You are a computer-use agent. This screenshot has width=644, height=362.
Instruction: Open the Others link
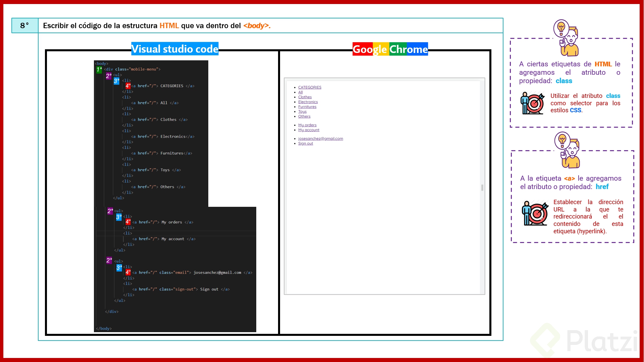(304, 116)
